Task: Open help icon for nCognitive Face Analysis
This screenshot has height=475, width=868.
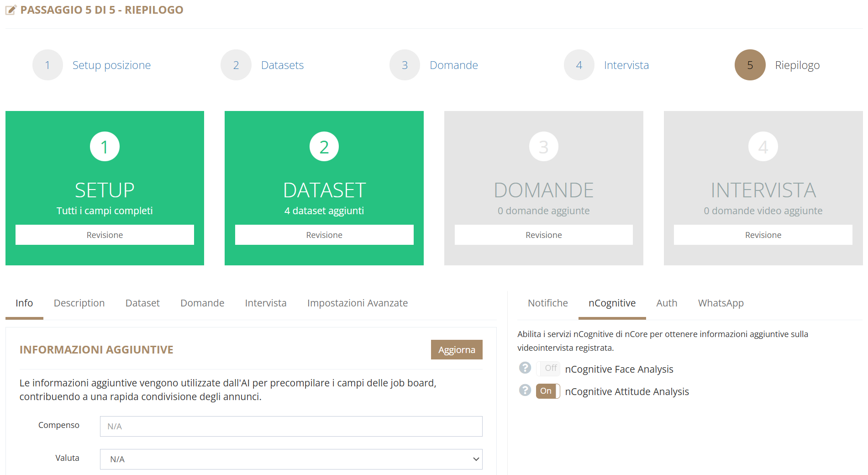Action: point(525,368)
